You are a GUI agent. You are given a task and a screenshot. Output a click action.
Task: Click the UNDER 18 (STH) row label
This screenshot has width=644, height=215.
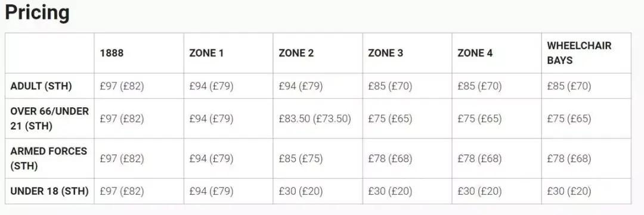pyautogui.click(x=49, y=191)
